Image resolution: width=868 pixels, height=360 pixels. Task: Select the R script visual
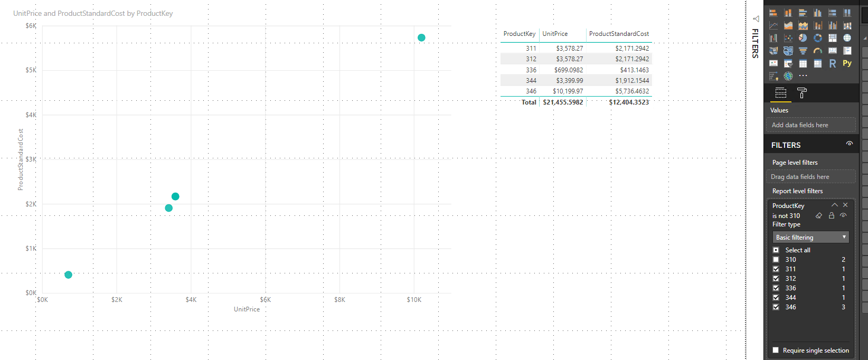[833, 63]
